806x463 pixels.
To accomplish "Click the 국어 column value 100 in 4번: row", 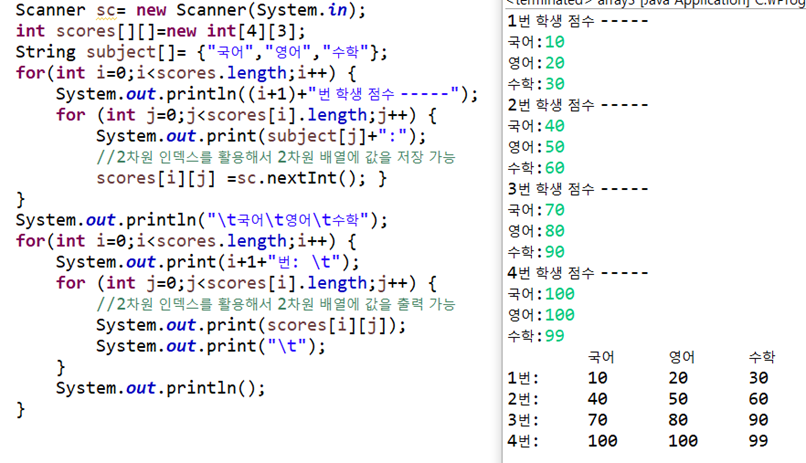I will coord(602,441).
